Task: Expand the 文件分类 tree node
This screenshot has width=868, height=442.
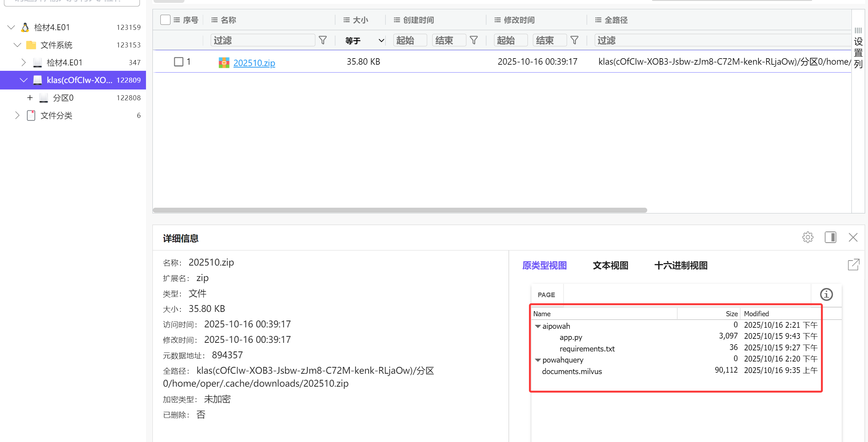Action: tap(17, 115)
